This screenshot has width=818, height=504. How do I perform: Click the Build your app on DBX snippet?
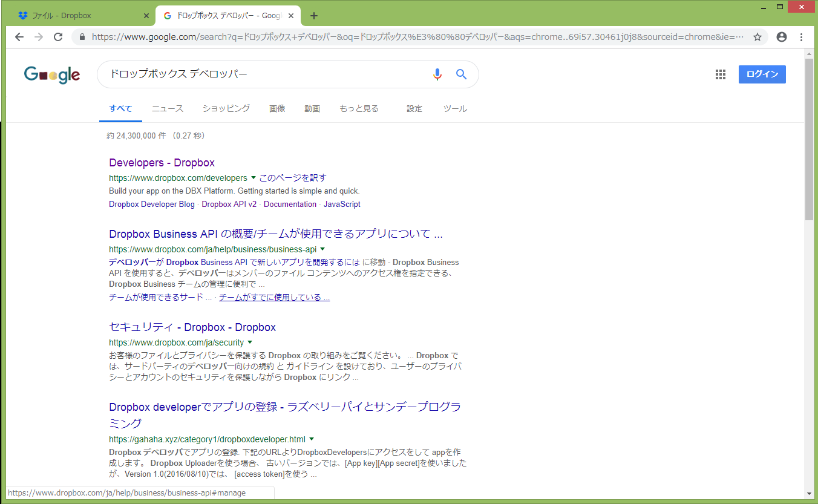[x=234, y=191]
